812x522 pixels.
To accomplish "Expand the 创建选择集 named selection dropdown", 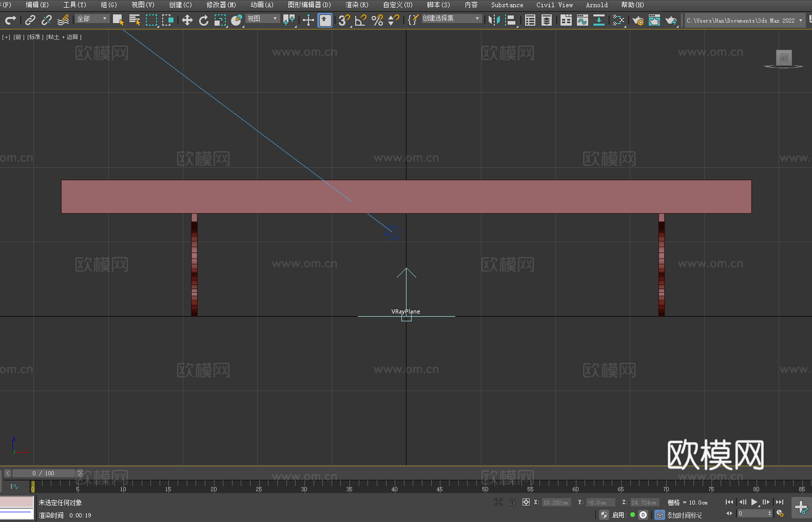I will click(x=452, y=18).
